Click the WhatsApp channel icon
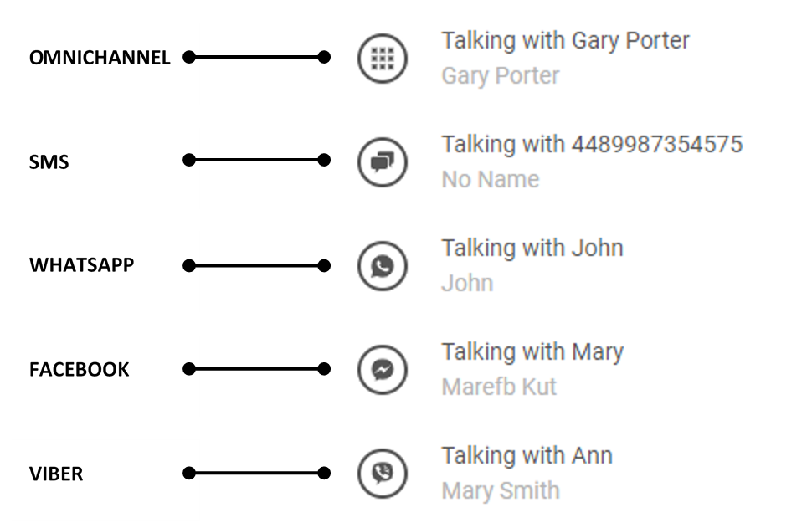 (382, 266)
